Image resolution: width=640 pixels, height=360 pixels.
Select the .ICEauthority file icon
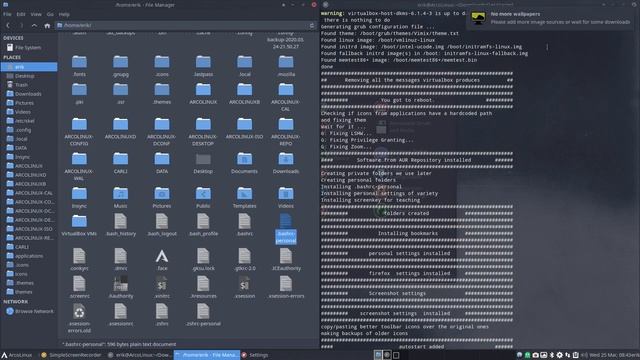tap(286, 256)
